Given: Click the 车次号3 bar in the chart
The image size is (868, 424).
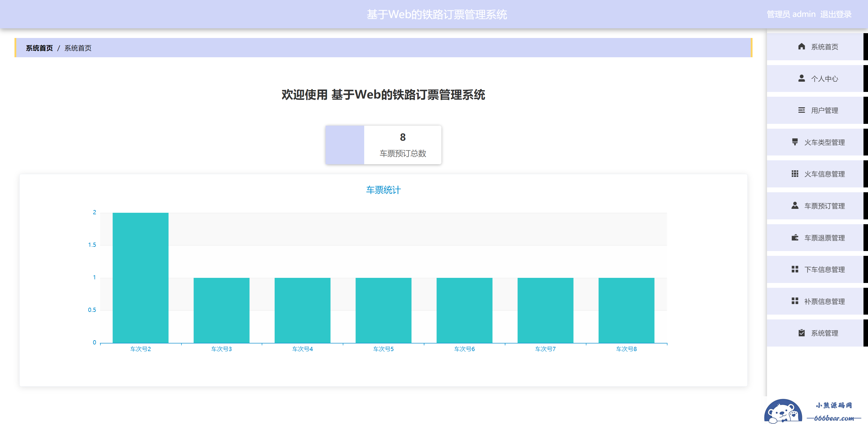Looking at the screenshot, I should pyautogui.click(x=221, y=310).
